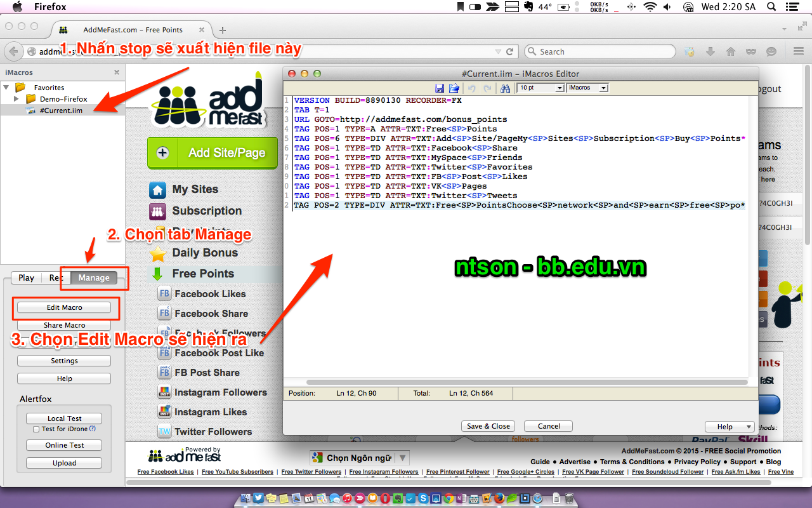Screen dimensions: 812x508
Task: Click the Wi-Fi icon in menu bar
Action: point(650,7)
